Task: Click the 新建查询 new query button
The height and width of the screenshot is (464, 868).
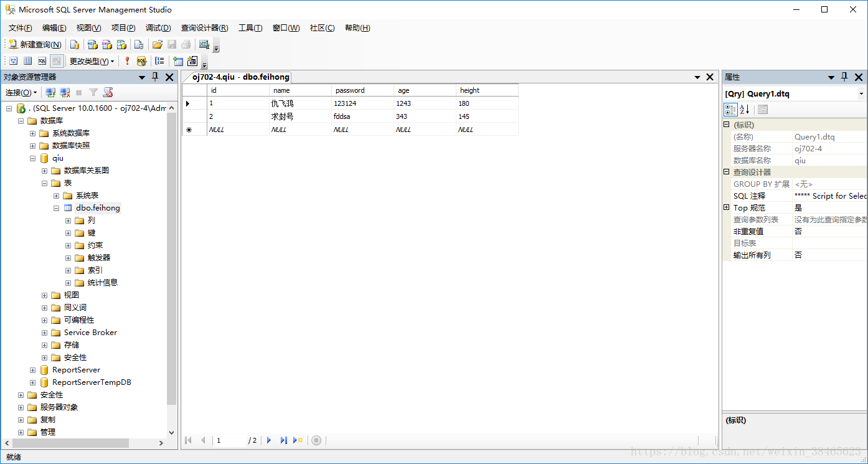Action: click(35, 44)
